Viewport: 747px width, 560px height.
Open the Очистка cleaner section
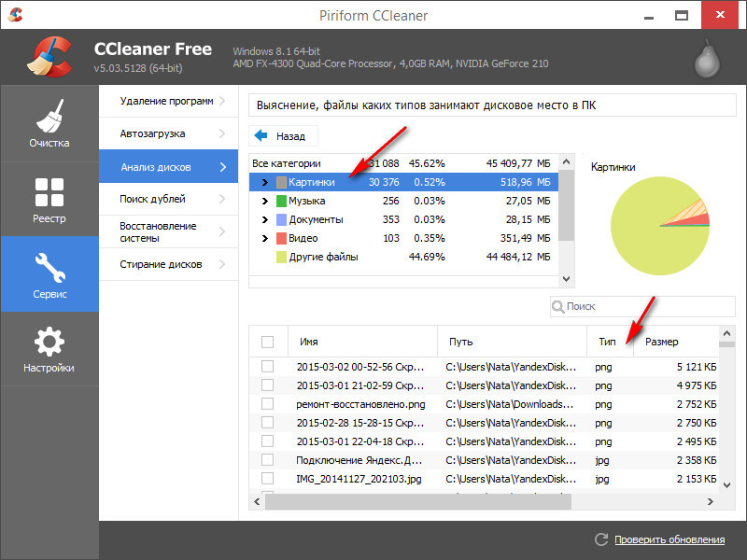coord(49,123)
